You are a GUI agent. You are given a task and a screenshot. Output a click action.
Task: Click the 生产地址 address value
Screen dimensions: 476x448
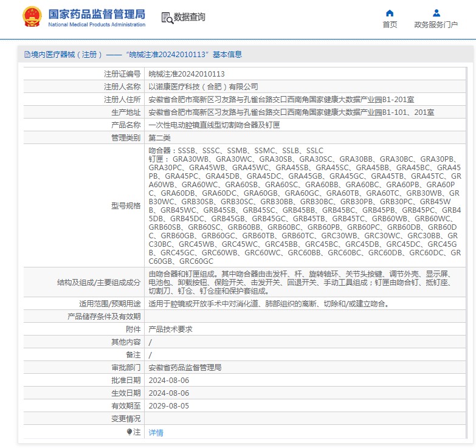click(x=291, y=112)
